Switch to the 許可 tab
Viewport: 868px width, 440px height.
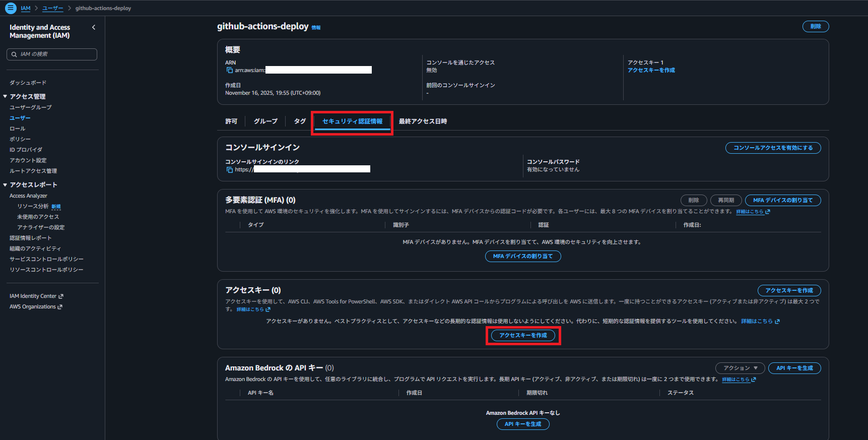(x=231, y=121)
